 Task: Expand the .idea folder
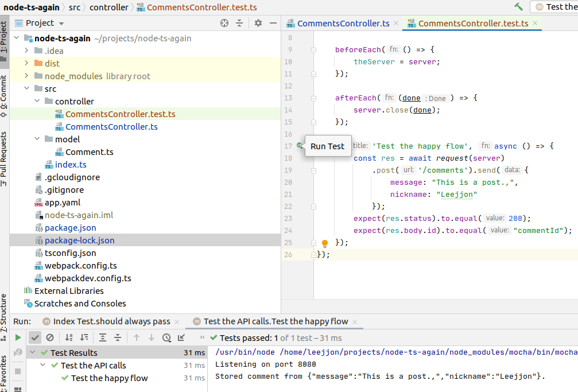pyautogui.click(x=26, y=50)
